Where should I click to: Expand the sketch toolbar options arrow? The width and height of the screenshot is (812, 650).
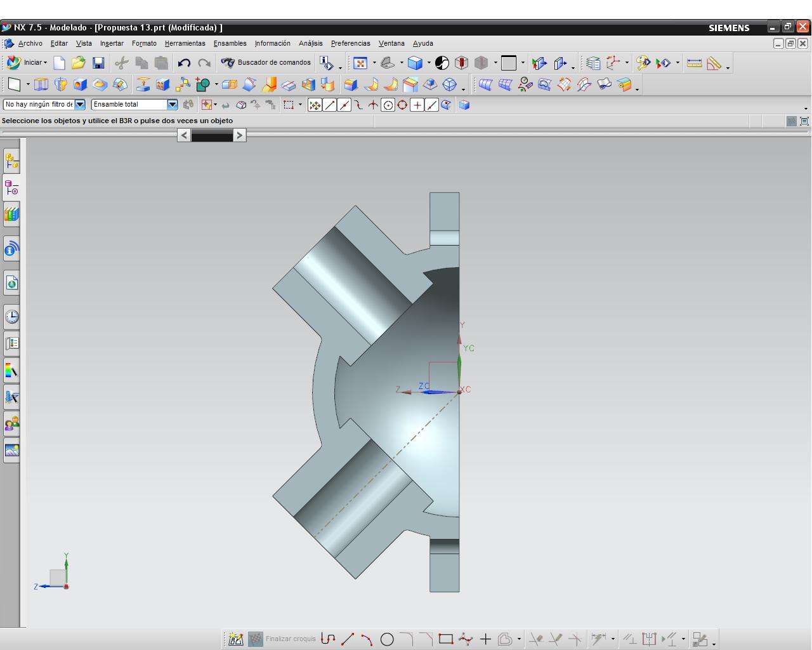714,644
